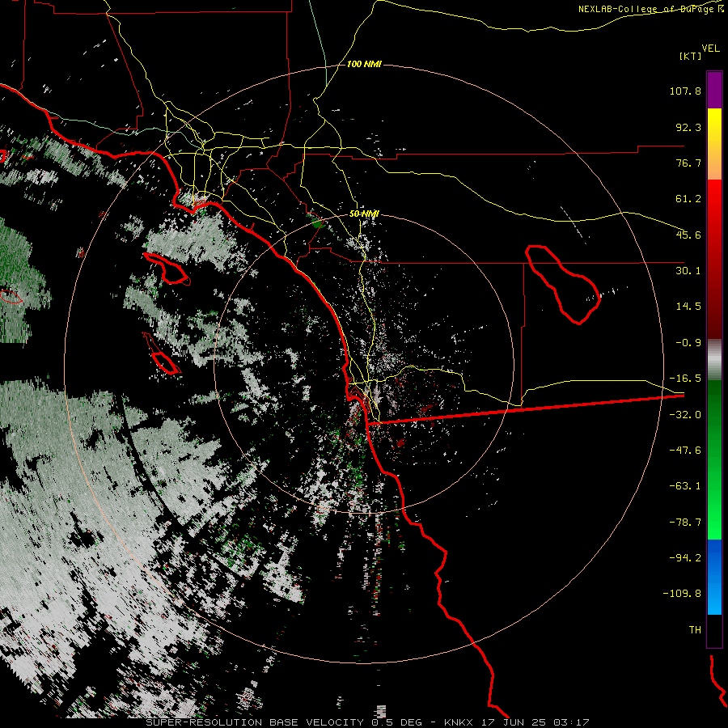Click the -0.9 velocity scale value
Viewport: 728px width, 728px height.
coord(688,343)
